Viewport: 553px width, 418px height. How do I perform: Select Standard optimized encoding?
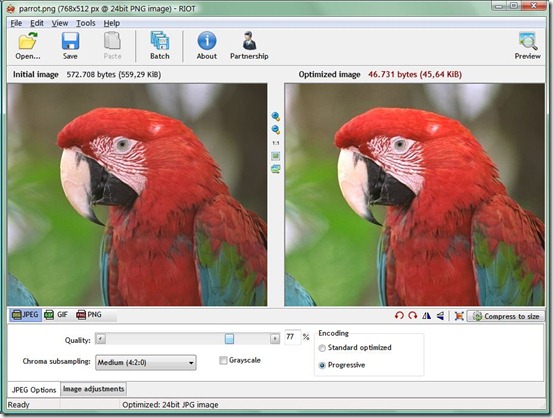tap(322, 348)
